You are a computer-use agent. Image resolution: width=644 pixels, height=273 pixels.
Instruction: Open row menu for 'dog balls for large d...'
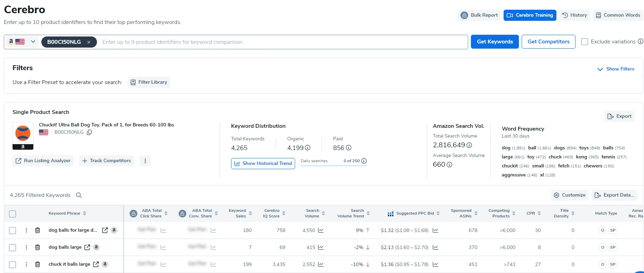coord(26,230)
